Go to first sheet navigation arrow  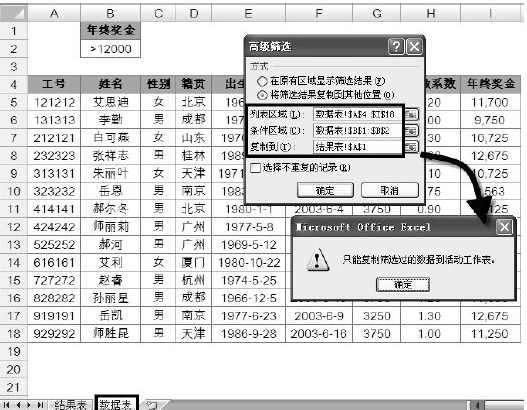(x=6, y=405)
